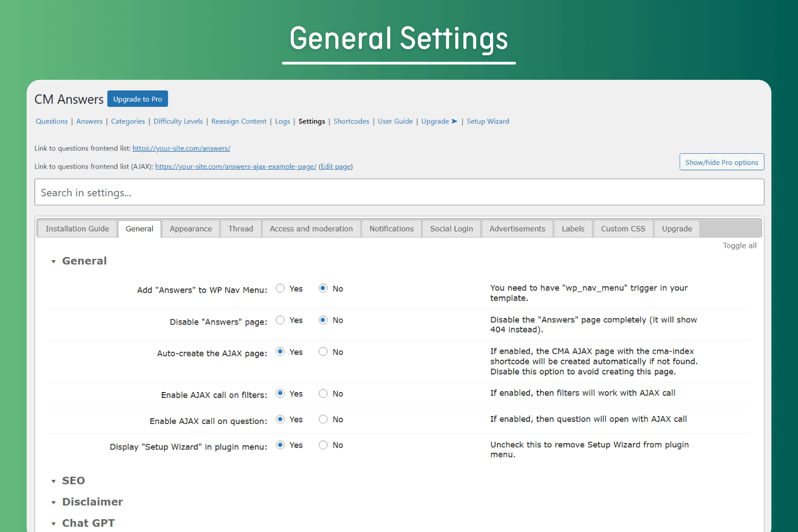Open the Difficulty Levels page link
Image resolution: width=798 pixels, height=532 pixels.
click(x=178, y=121)
